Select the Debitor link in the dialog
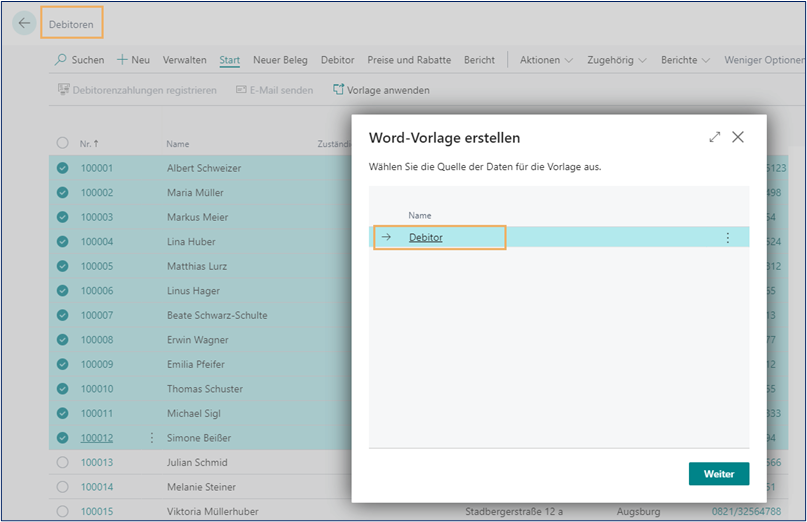Image resolution: width=807 pixels, height=522 pixels. 426,238
